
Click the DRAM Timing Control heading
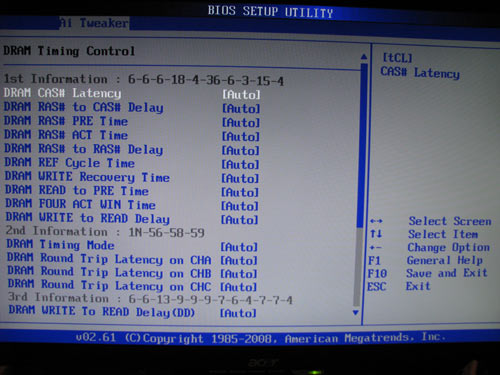[x=69, y=51]
